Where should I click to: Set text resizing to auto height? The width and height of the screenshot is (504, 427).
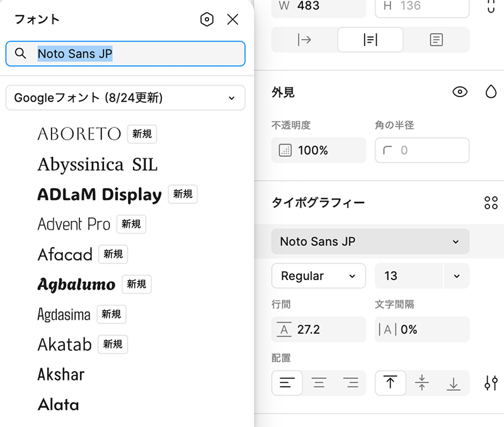click(x=370, y=40)
